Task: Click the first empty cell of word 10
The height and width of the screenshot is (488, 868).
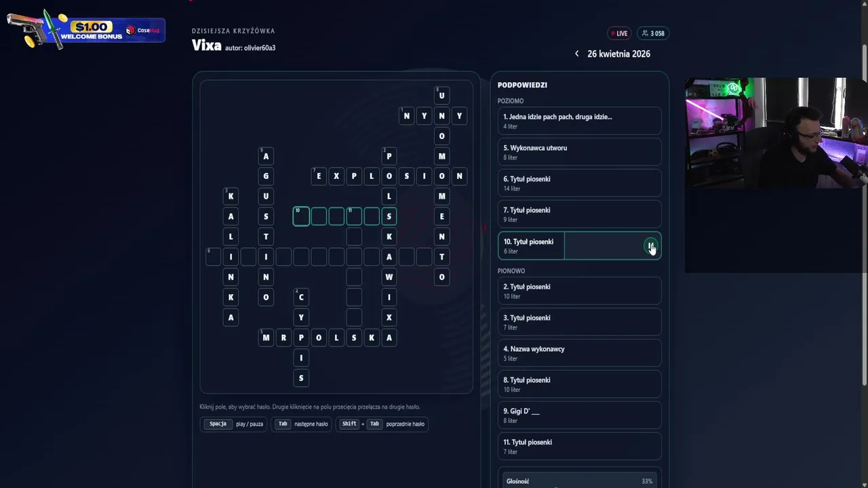Action: [301, 216]
